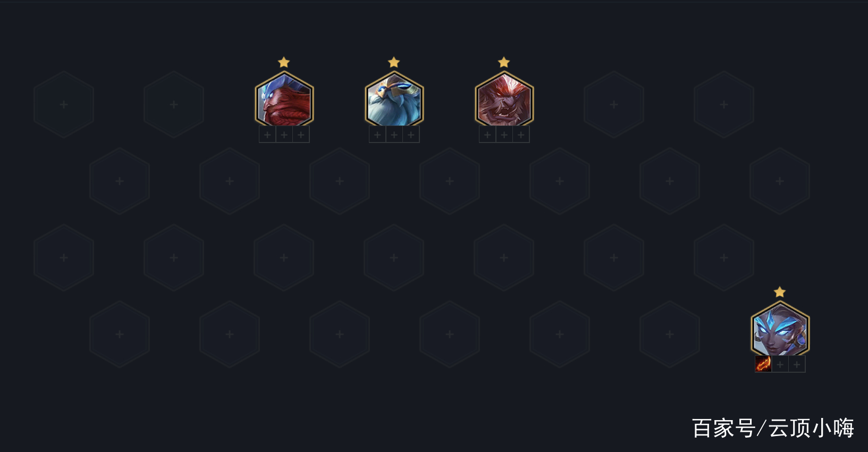Image resolution: width=868 pixels, height=452 pixels.
Task: Add item in middle slot under blue-bearded champion
Action: 394,135
